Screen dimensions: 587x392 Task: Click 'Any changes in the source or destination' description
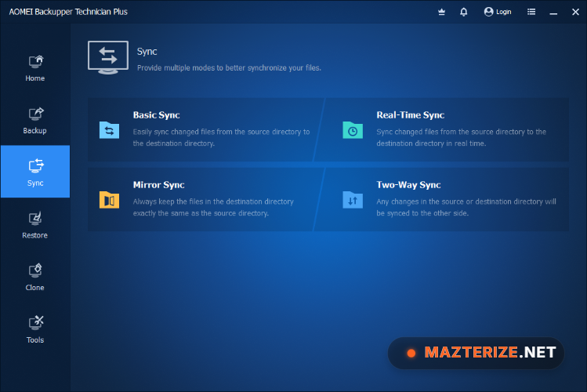466,207
